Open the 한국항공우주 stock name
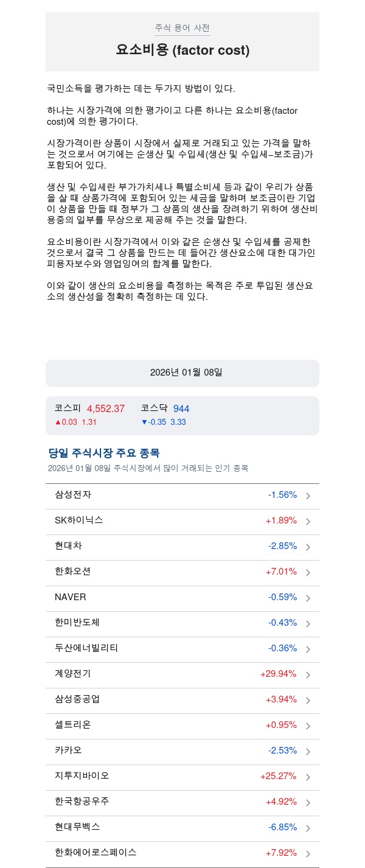 [x=82, y=802]
